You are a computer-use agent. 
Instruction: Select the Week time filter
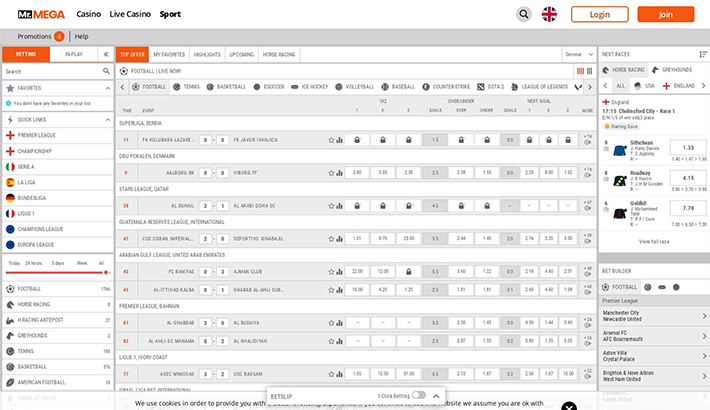tap(82, 263)
